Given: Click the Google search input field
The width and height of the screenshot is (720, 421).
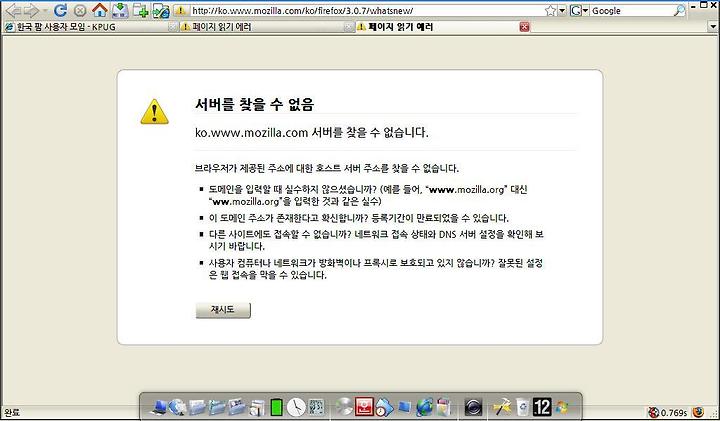Looking at the screenshot, I should tap(631, 11).
